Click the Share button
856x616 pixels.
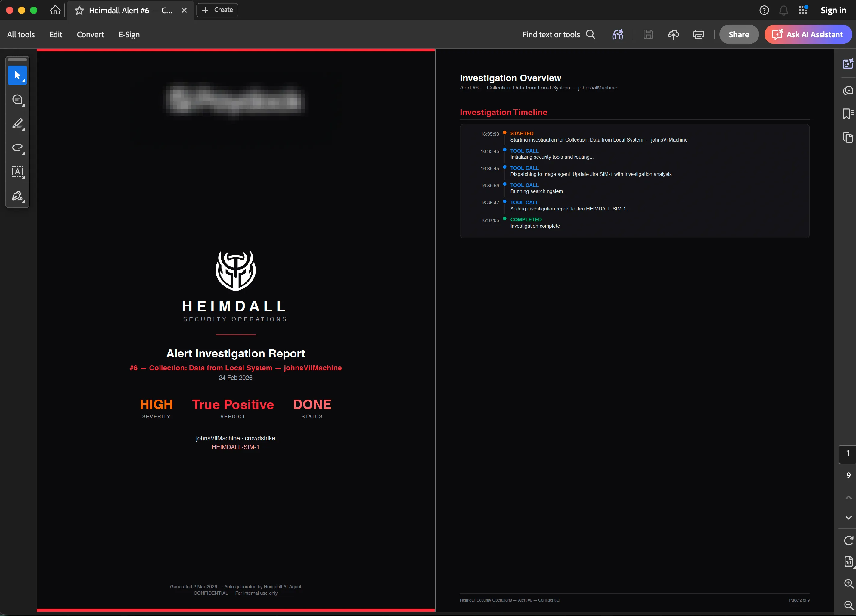coord(739,34)
